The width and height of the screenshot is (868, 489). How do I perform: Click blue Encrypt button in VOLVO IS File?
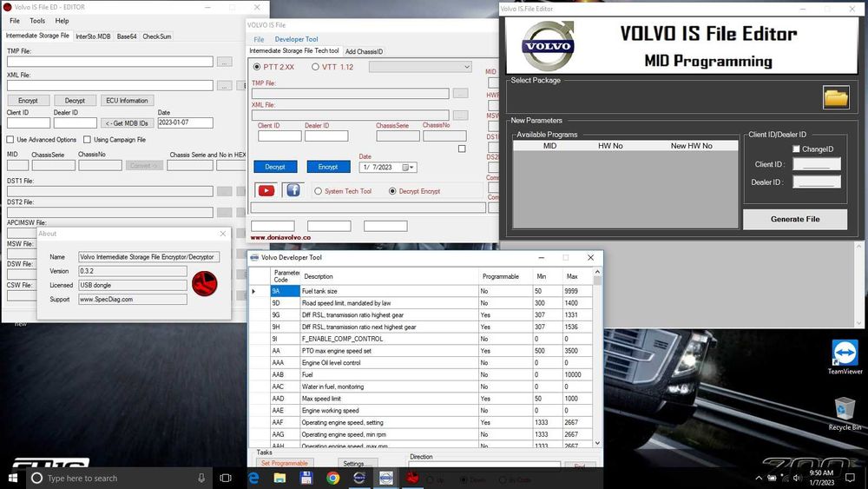328,167
